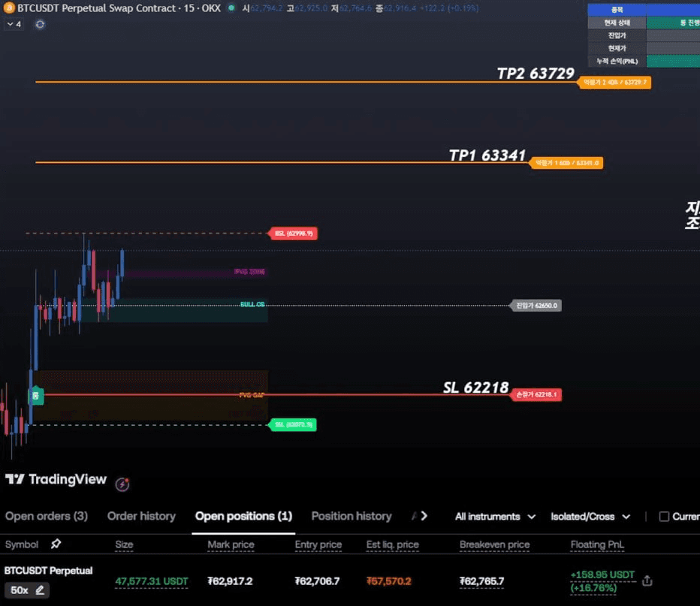The height and width of the screenshot is (606, 700).
Task: Select the gray 진입가 62650.0 entry tag
Action: pyautogui.click(x=536, y=306)
